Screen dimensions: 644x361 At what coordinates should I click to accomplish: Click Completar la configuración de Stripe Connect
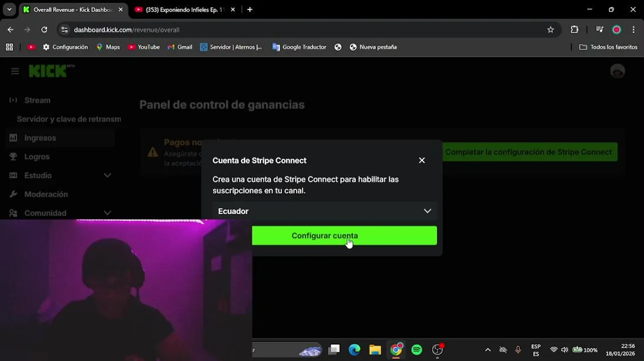tap(529, 152)
